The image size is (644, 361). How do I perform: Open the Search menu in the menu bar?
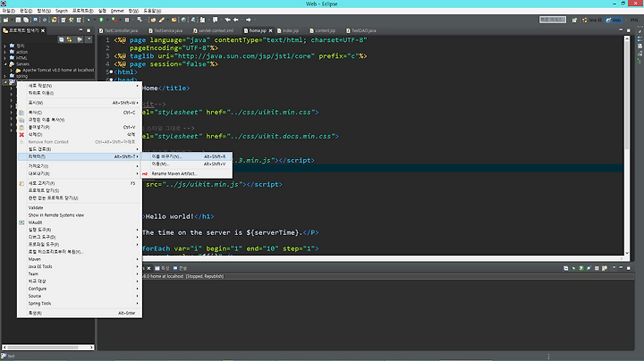(x=62, y=11)
